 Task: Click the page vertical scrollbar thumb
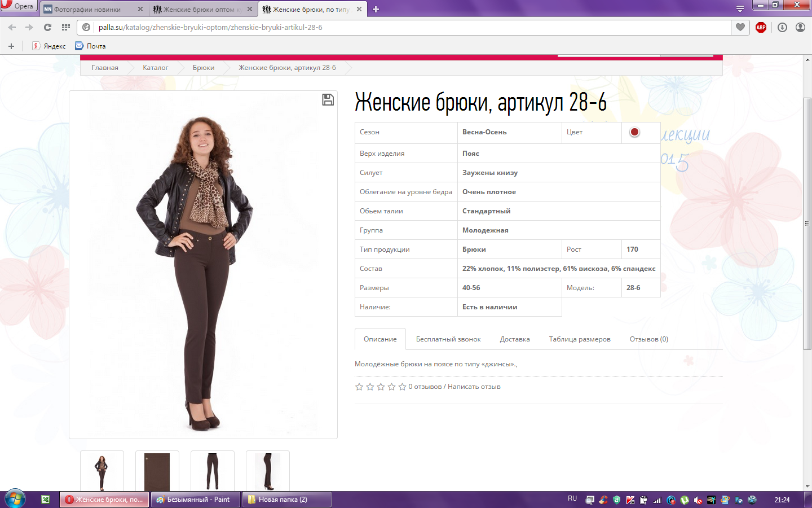[x=807, y=224]
